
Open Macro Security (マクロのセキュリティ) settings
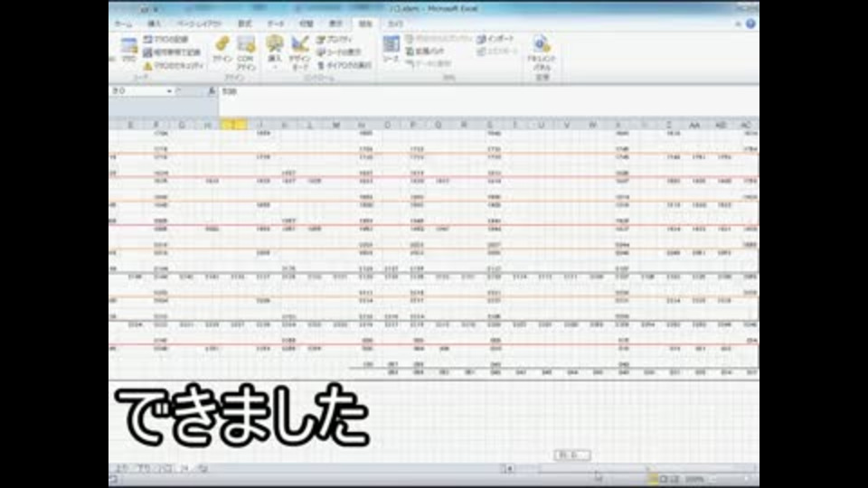[x=174, y=65]
